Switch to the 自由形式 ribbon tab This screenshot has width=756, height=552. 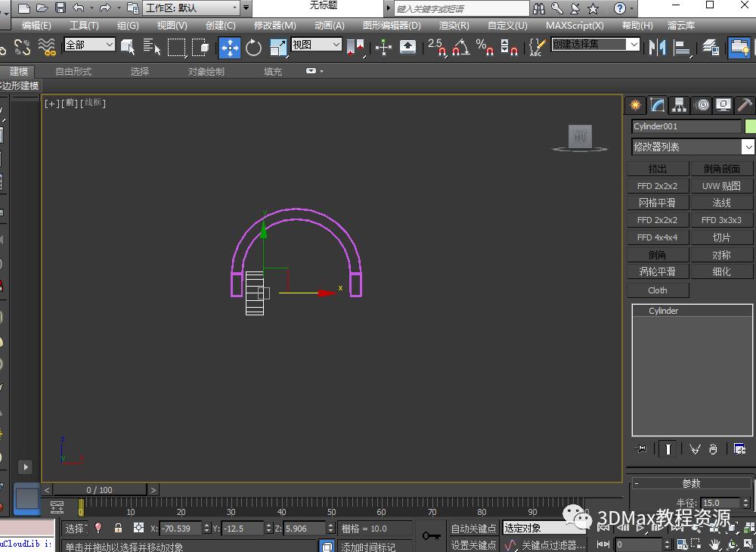pyautogui.click(x=73, y=72)
